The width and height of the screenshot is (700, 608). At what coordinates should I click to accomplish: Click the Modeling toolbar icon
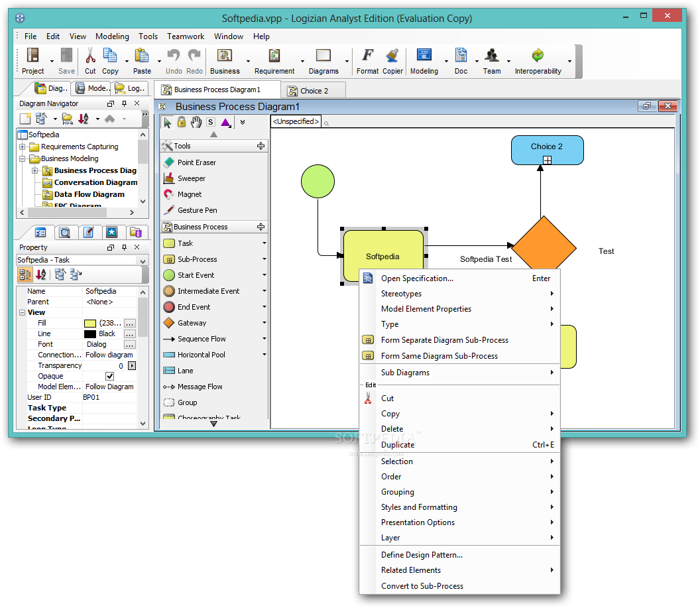pos(424,55)
